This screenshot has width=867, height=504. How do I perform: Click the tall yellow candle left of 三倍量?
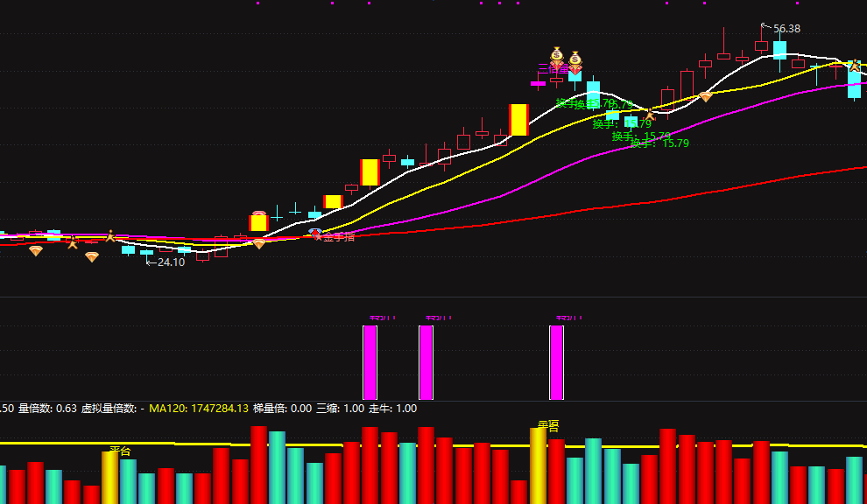(518, 119)
